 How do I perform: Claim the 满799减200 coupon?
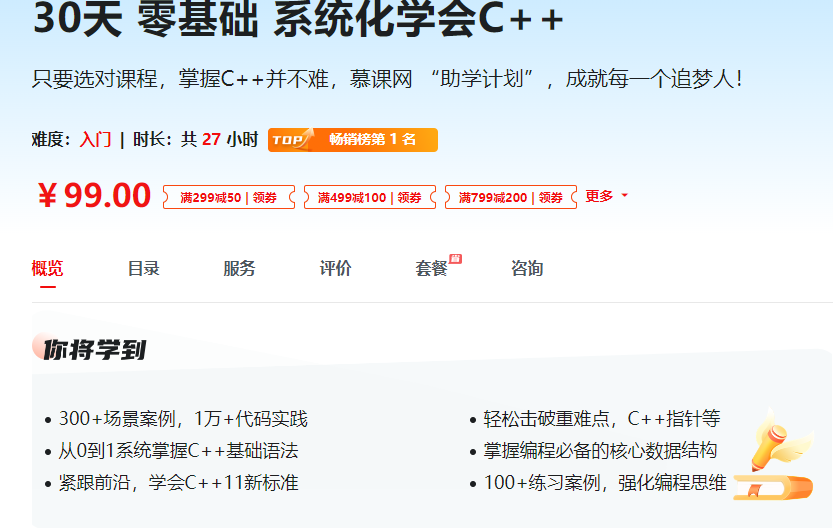[x=511, y=197]
